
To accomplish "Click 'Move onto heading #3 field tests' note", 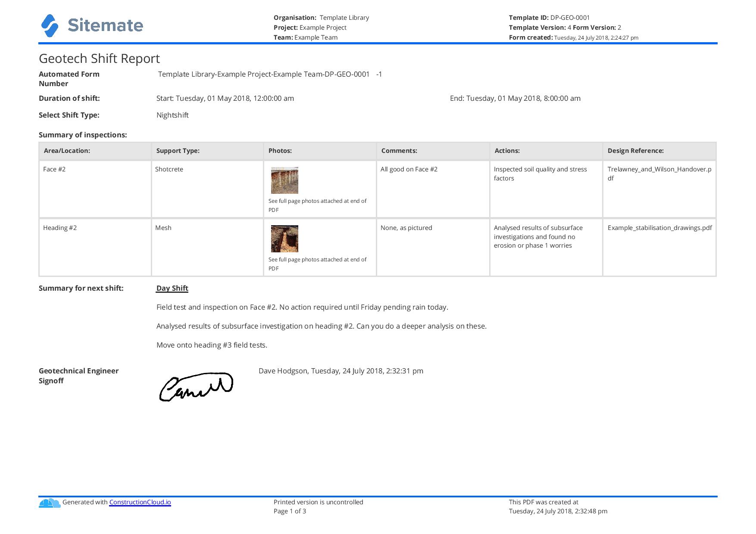I will (x=212, y=345).
